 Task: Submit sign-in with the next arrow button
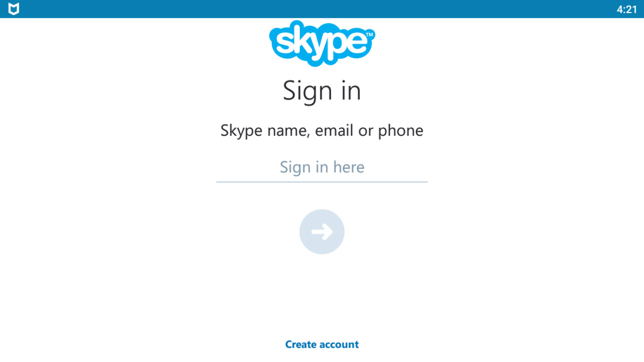[x=322, y=232]
